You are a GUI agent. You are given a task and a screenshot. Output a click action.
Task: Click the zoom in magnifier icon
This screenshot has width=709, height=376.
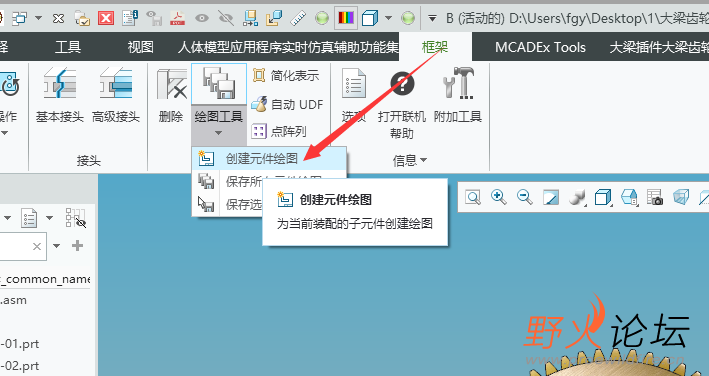click(x=499, y=197)
